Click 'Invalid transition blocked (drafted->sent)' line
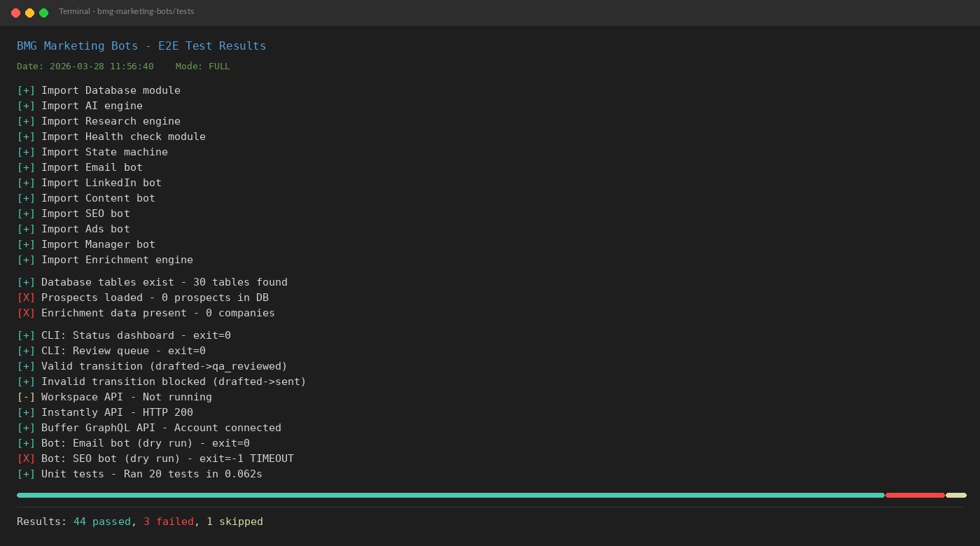The width and height of the screenshot is (980, 546). coord(162,381)
